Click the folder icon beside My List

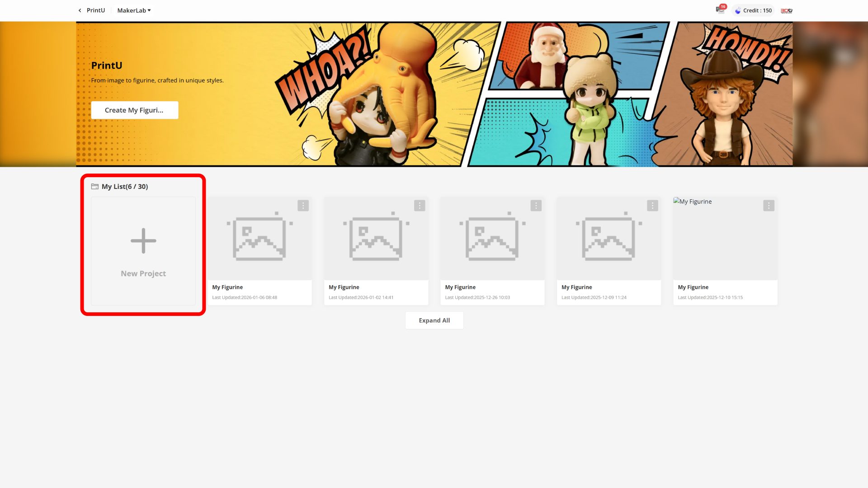95,186
